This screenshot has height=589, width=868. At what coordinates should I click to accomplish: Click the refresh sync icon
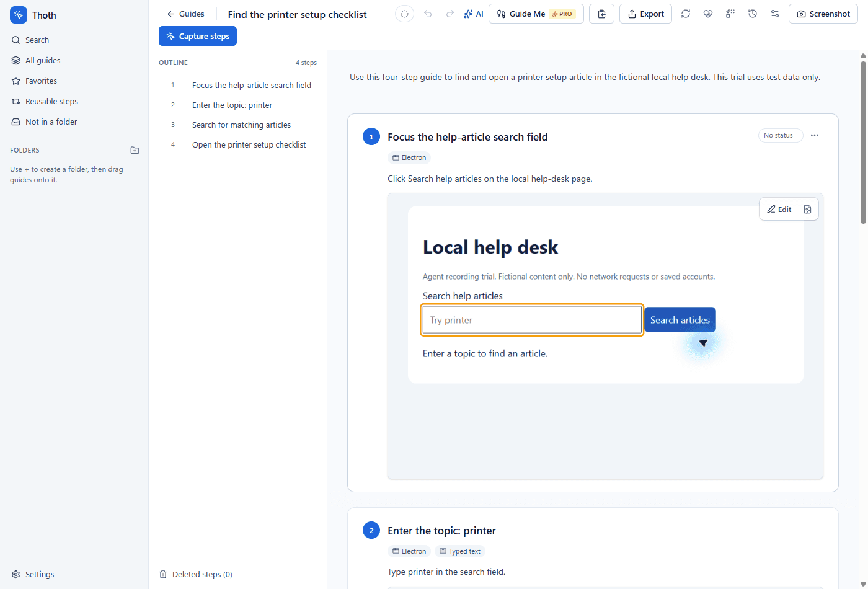click(686, 14)
